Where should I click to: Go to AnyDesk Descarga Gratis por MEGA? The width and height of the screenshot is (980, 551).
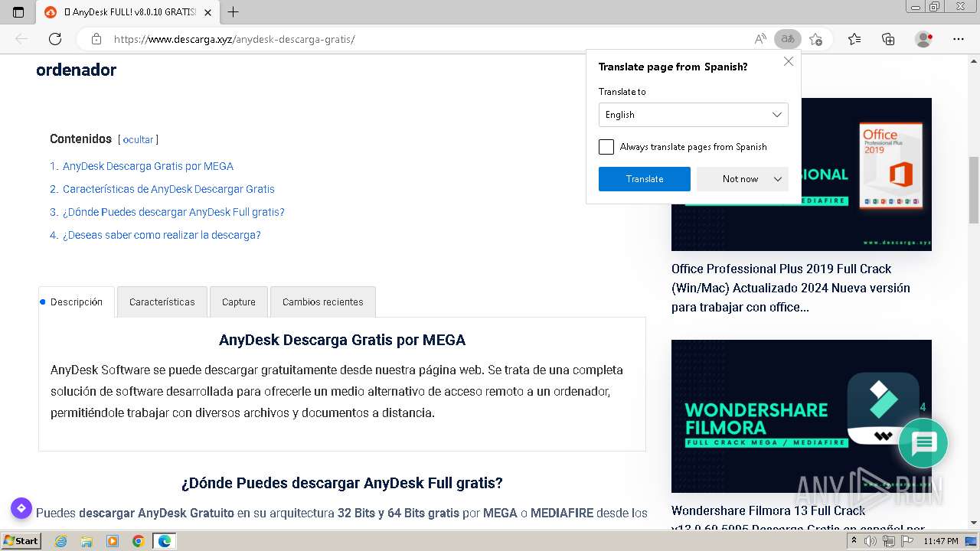click(148, 166)
